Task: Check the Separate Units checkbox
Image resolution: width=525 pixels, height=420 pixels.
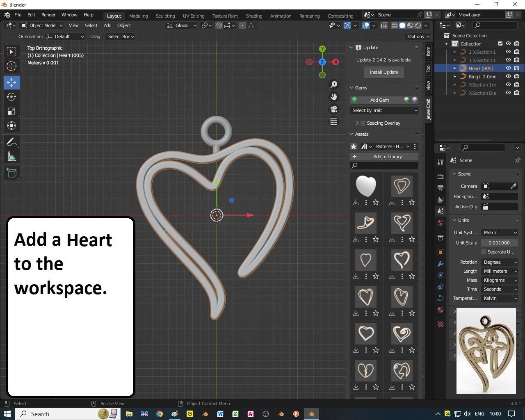Action: (484, 252)
